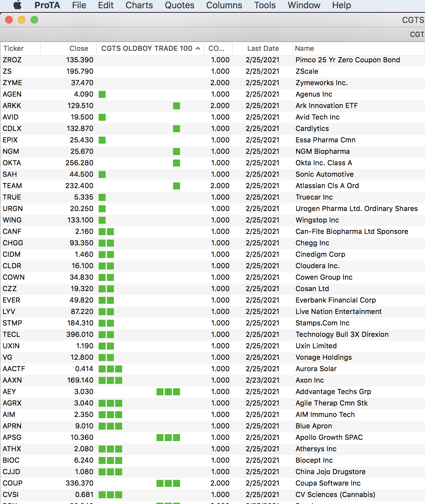Open the Help menu
Image resolution: width=425 pixels, height=504 pixels.
[341, 5]
